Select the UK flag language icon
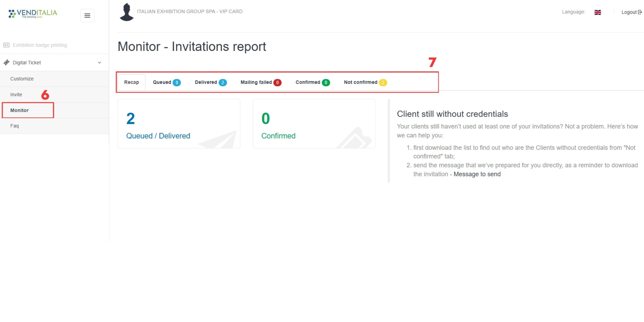Screen dimensions: 644x322 tap(598, 12)
